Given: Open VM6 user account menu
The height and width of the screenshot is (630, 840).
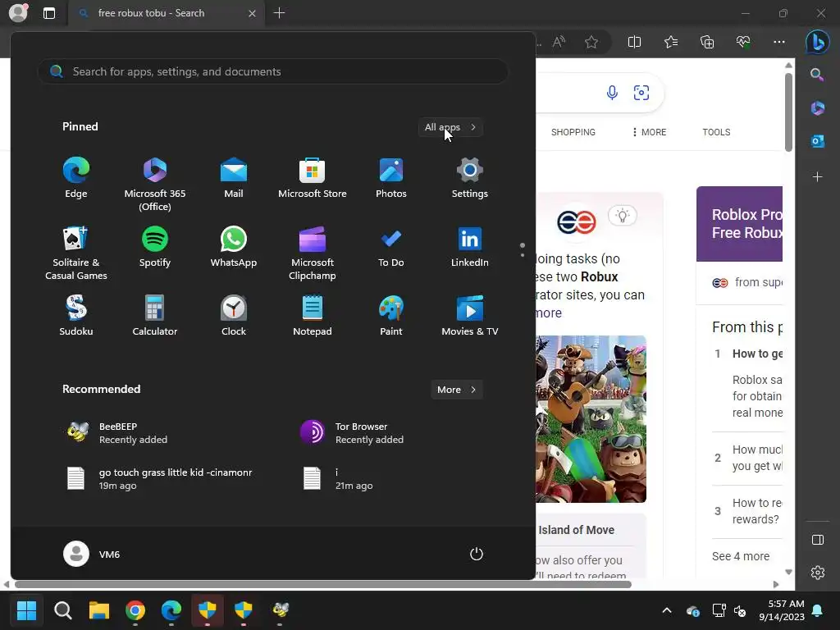Looking at the screenshot, I should pos(92,554).
